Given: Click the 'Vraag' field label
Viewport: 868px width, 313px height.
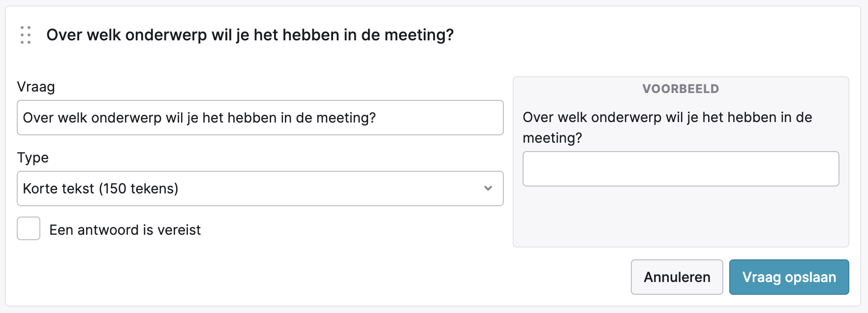Looking at the screenshot, I should pos(36,87).
